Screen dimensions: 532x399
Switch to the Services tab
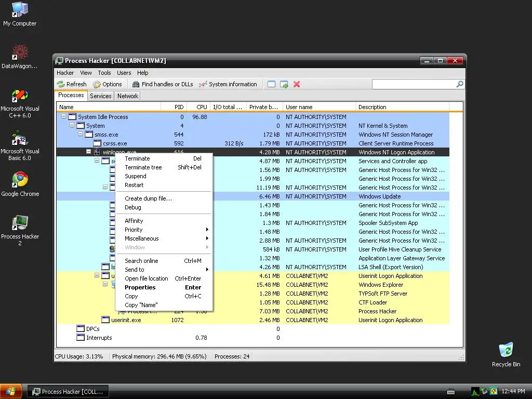pos(100,96)
